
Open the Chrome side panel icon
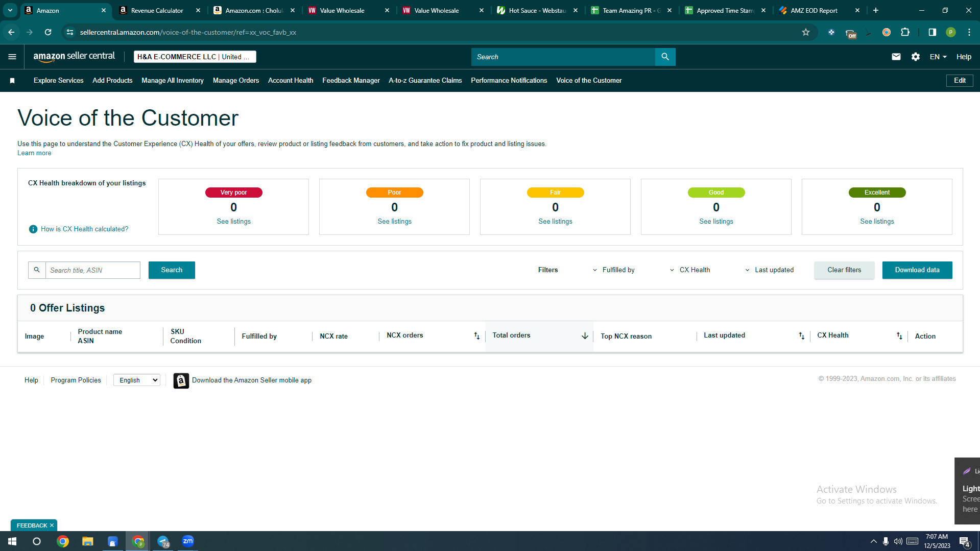(x=933, y=32)
